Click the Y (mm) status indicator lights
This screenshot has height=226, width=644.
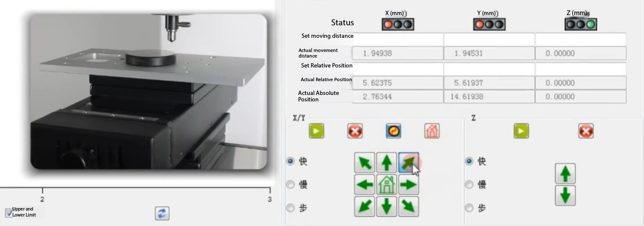(x=489, y=24)
